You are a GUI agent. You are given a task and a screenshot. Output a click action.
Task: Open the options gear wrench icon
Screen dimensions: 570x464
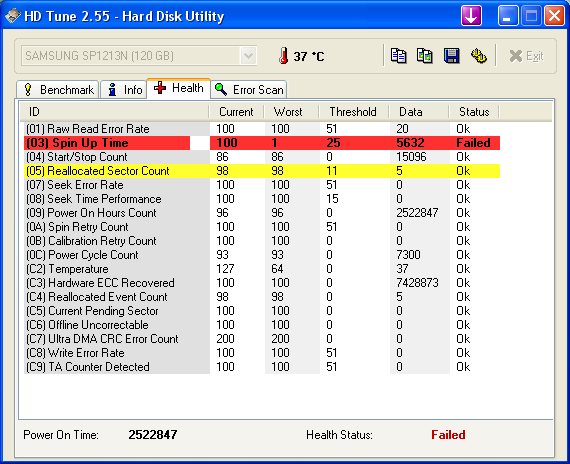[479, 56]
